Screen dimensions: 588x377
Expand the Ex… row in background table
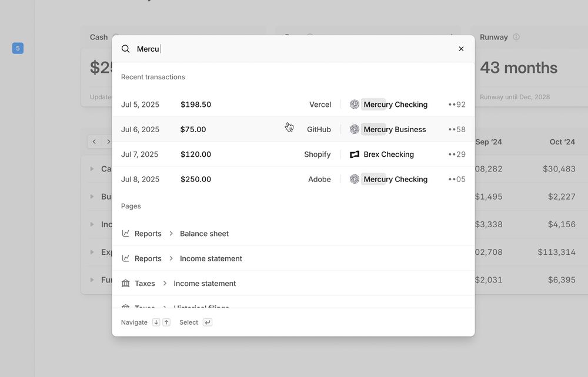(92, 252)
